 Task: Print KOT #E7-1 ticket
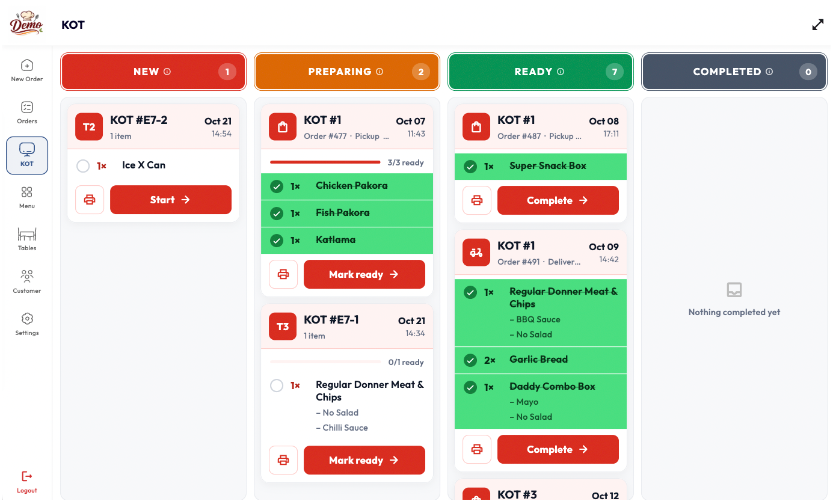coord(283,460)
